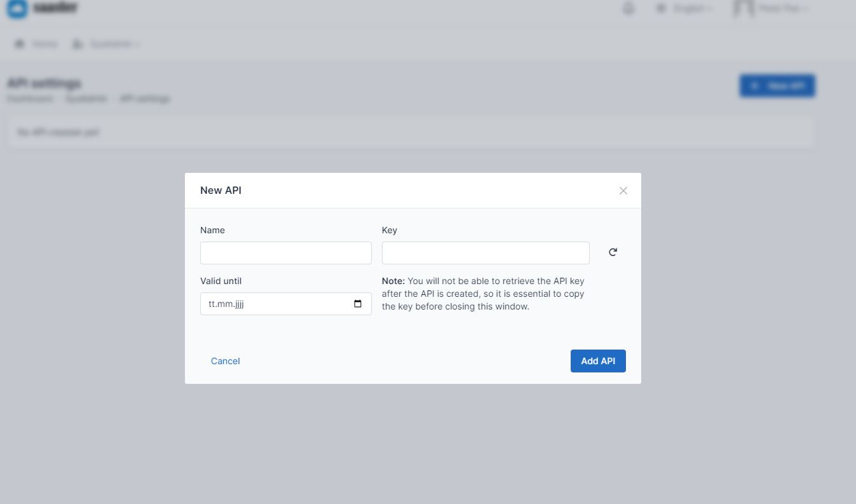Cancel the New API dialog
This screenshot has height=504, width=856.
pos(225,361)
